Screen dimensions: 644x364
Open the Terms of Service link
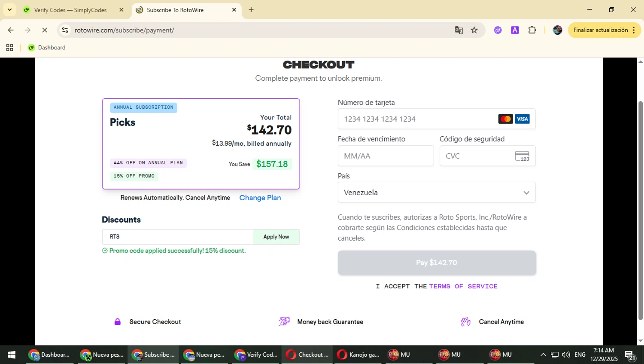[463, 286]
